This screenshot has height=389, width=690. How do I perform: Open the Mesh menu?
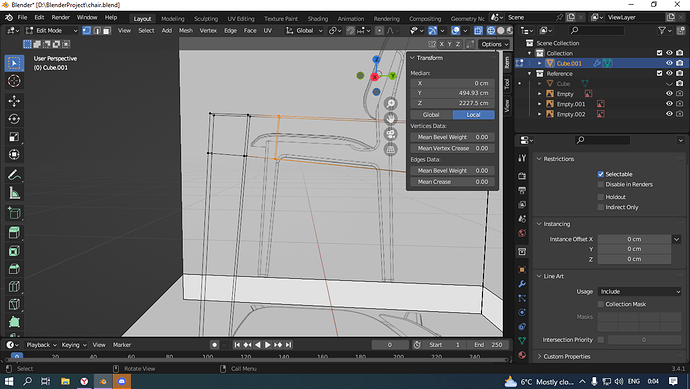(185, 30)
